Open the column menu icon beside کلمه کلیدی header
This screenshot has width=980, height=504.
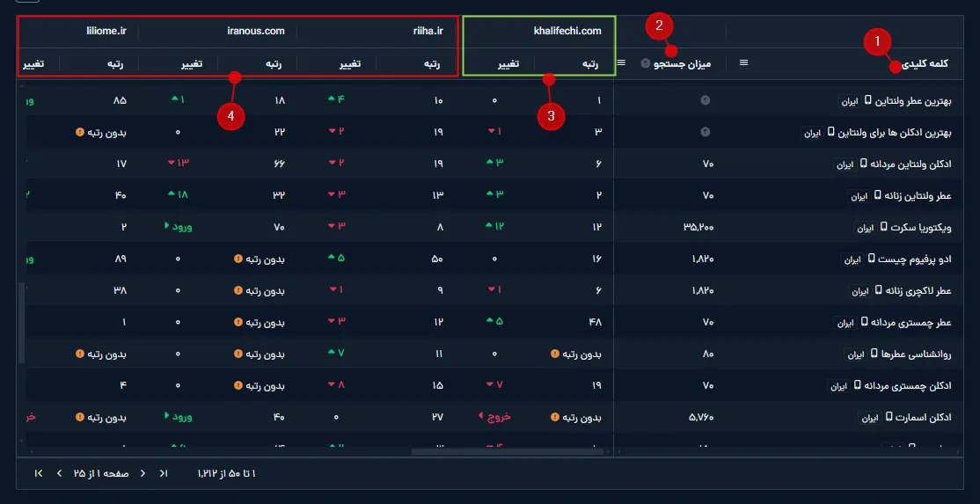click(743, 62)
